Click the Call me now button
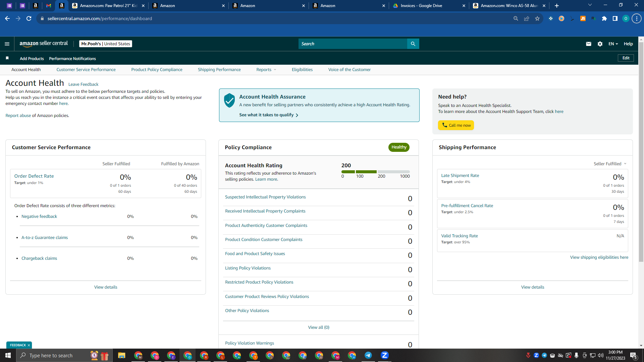Image resolution: width=644 pixels, height=362 pixels. tap(456, 125)
